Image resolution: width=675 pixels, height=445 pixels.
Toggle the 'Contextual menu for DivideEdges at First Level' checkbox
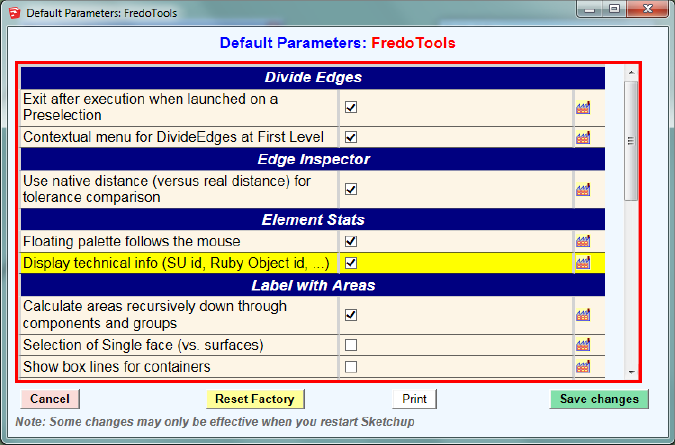[x=351, y=137]
